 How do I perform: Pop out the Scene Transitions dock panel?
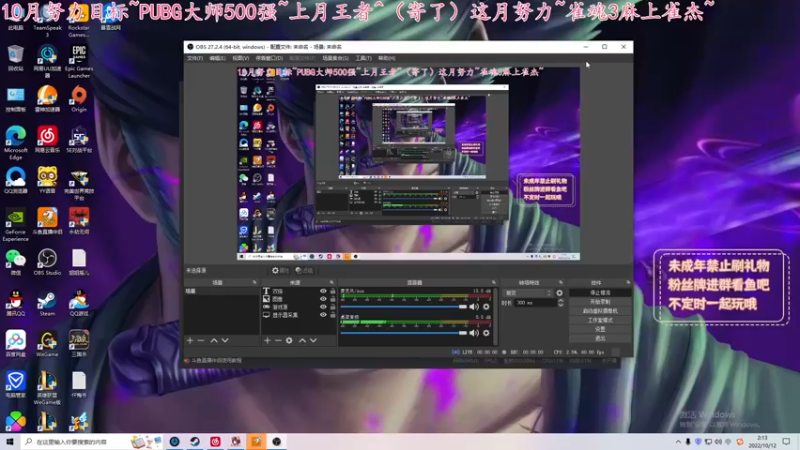(560, 283)
